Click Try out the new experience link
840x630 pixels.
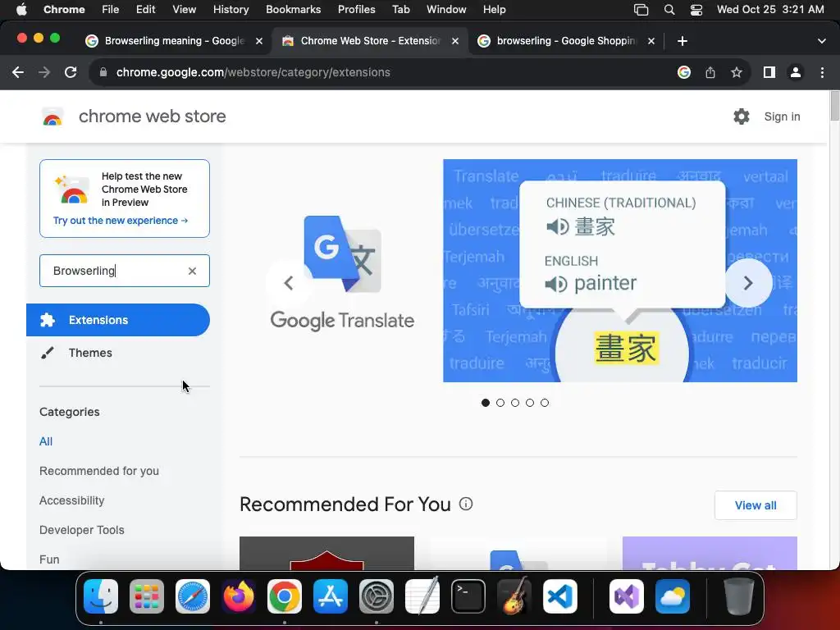pos(121,220)
